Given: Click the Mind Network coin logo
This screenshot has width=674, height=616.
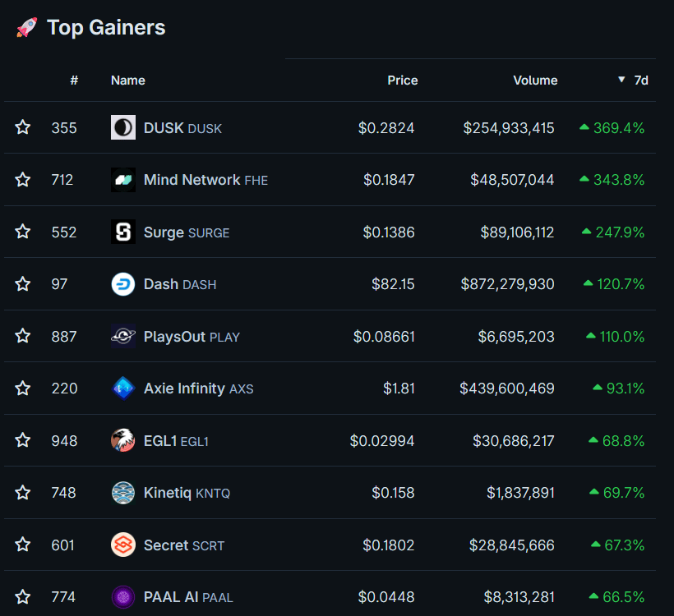Looking at the screenshot, I should 123,180.
